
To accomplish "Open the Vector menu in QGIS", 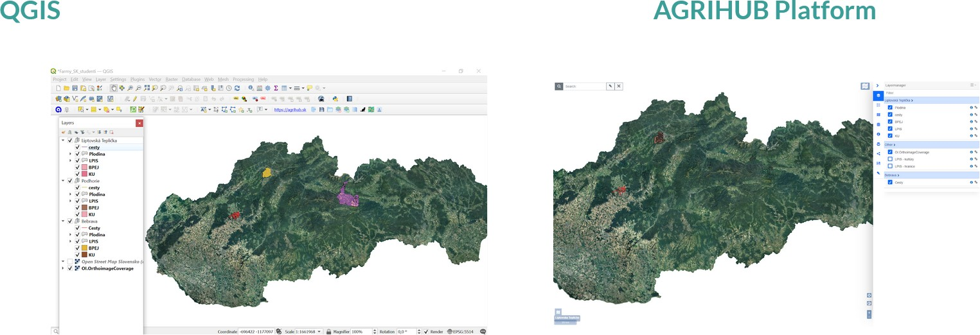I will tap(155, 79).
